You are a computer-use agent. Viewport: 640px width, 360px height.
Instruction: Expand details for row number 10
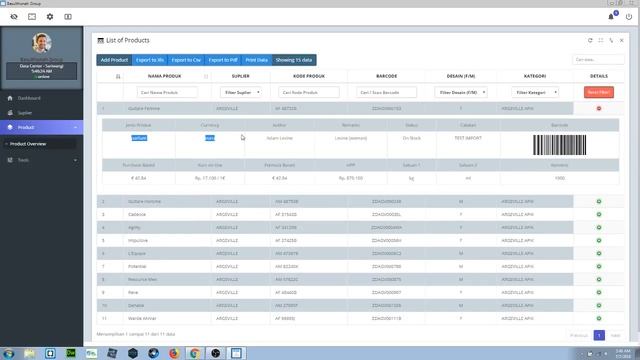[599, 306]
